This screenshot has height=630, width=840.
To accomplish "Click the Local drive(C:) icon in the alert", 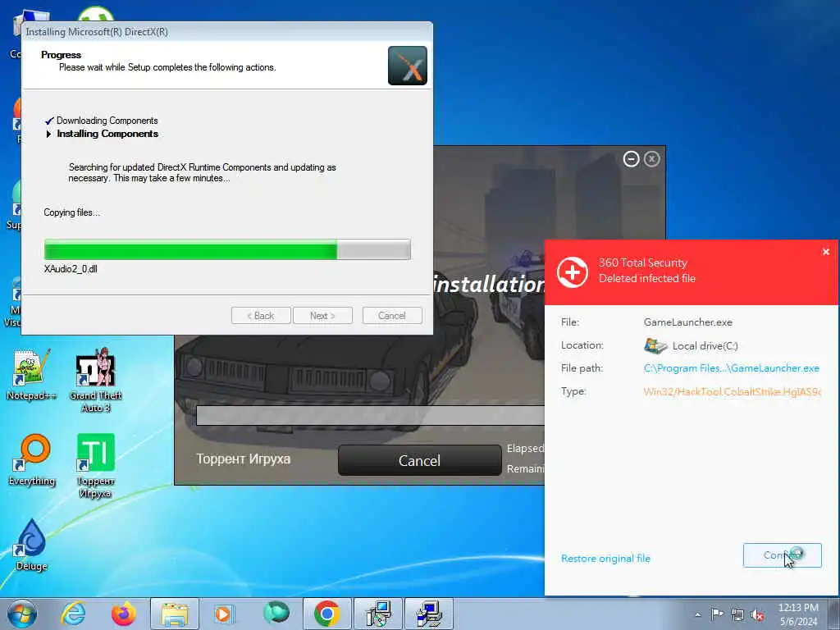I will (x=655, y=345).
